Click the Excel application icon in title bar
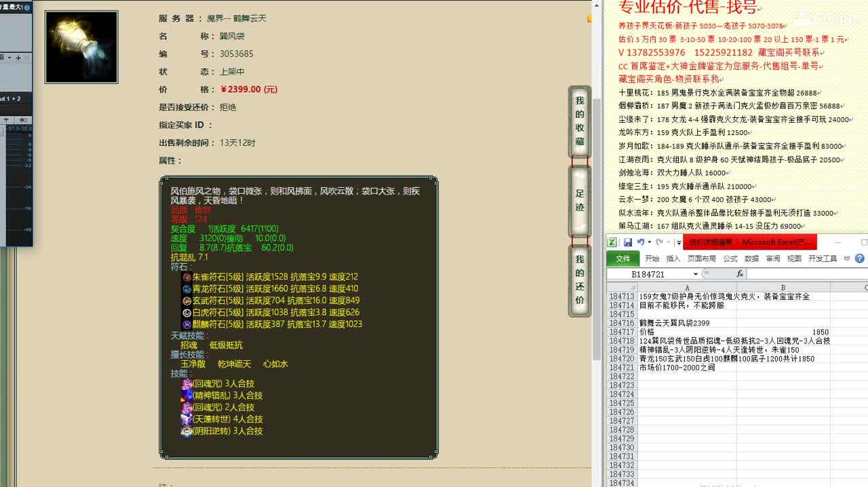868x487 pixels. (x=612, y=242)
